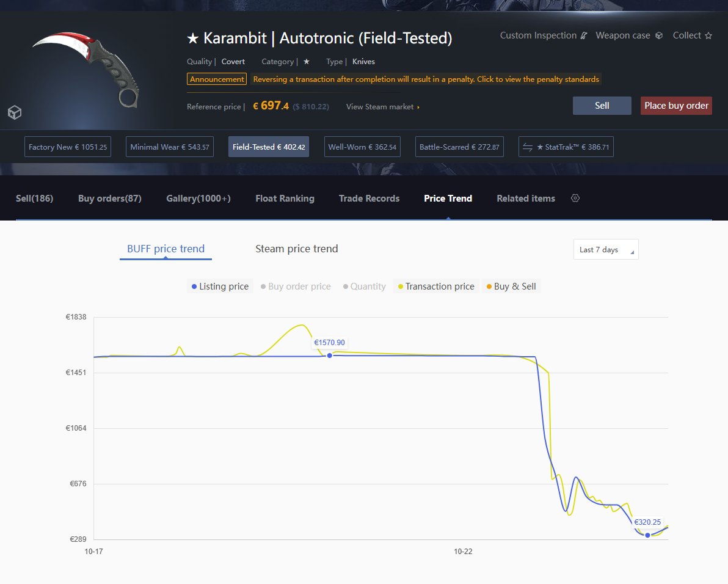Click the Collect link text
The height and width of the screenshot is (584, 728).
point(686,35)
